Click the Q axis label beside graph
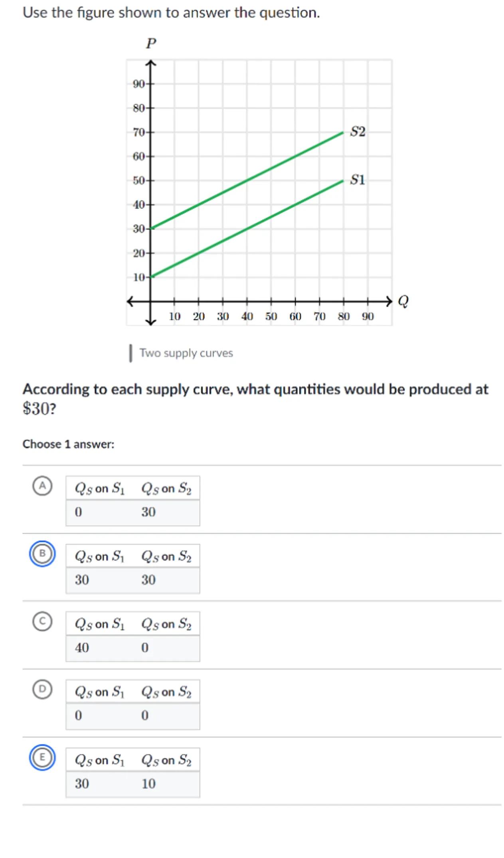The width and height of the screenshot is (504, 858). 403,301
